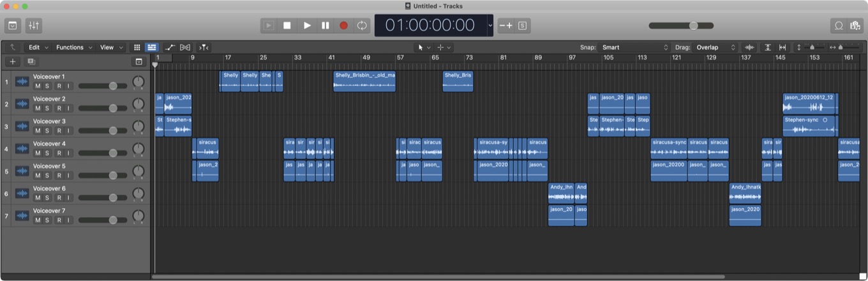Click the Replace/Autopunch minus-plus button
This screenshot has width=868, height=281.
[505, 26]
